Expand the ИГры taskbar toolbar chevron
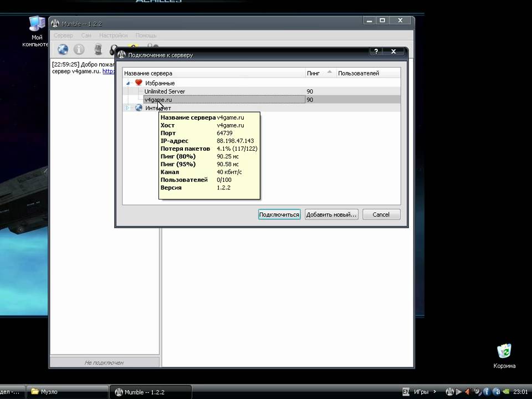Screen dimensions: 532x399 [x=434, y=392]
